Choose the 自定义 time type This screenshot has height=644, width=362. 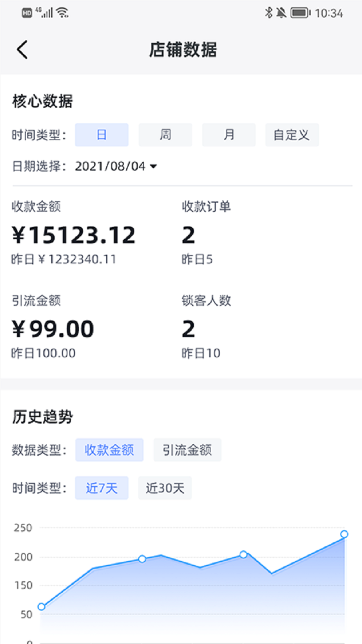[292, 135]
